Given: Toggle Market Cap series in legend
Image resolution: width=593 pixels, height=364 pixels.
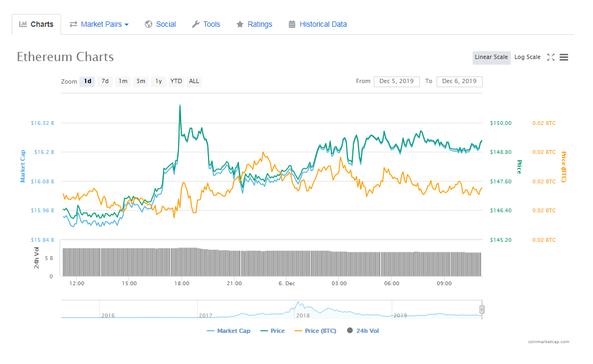Looking at the screenshot, I should click(228, 331).
